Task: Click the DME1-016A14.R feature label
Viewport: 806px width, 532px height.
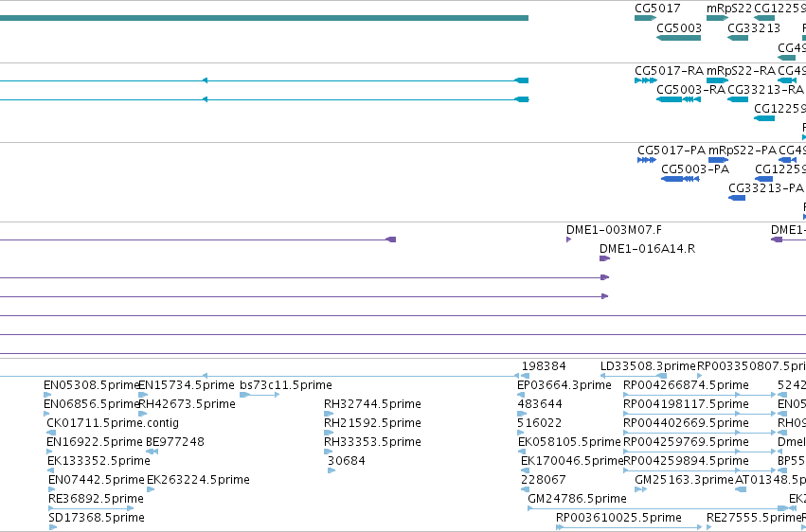Action: point(647,249)
